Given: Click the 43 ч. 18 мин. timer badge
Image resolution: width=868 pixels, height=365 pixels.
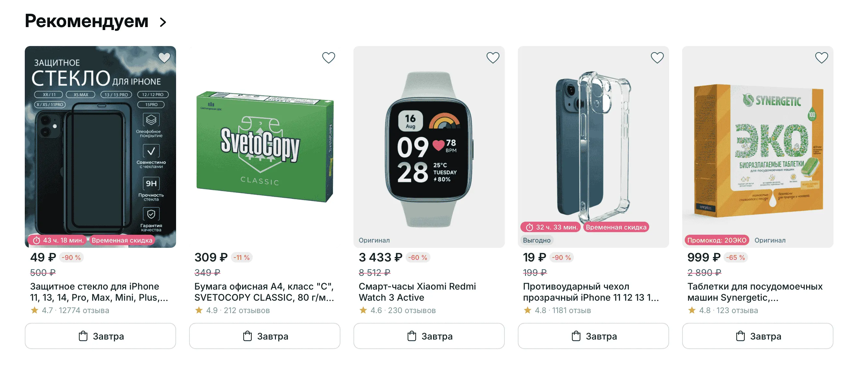Looking at the screenshot, I should tap(59, 240).
